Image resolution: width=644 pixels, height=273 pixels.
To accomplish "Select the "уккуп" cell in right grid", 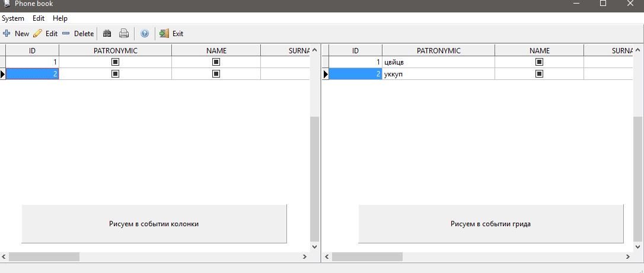I will tap(438, 74).
